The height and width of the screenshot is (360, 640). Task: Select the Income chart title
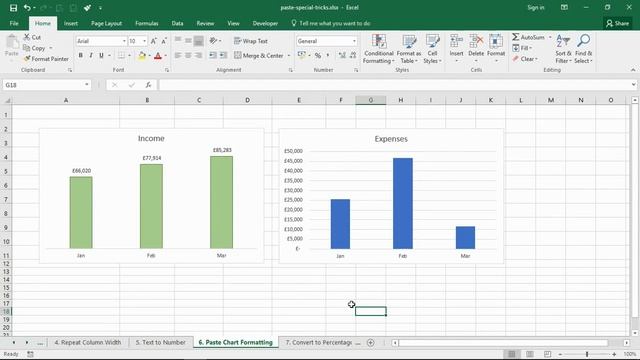tap(151, 138)
